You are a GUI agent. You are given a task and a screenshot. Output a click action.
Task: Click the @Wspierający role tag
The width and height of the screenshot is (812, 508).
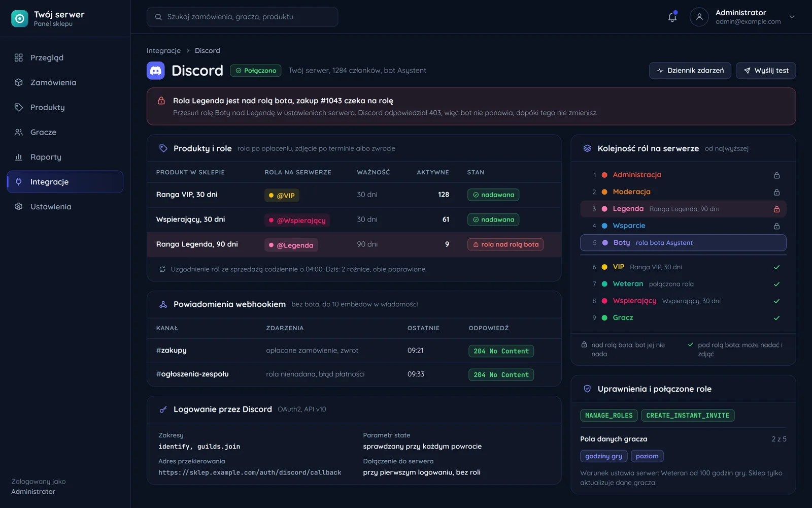pyautogui.click(x=297, y=220)
